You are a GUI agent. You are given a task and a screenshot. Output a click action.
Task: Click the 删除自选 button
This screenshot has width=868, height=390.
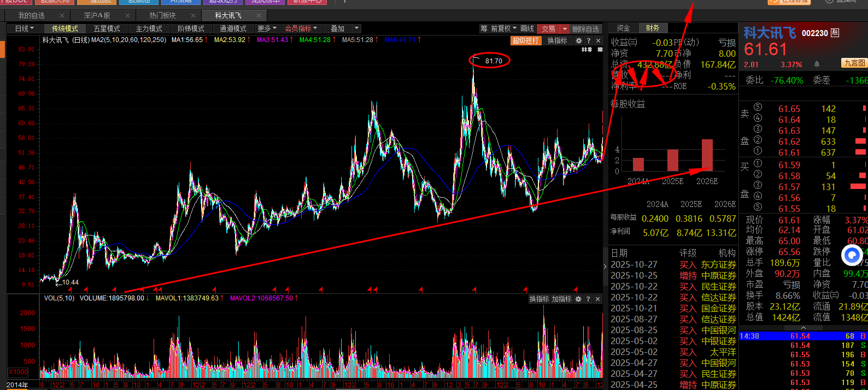[x=585, y=29]
